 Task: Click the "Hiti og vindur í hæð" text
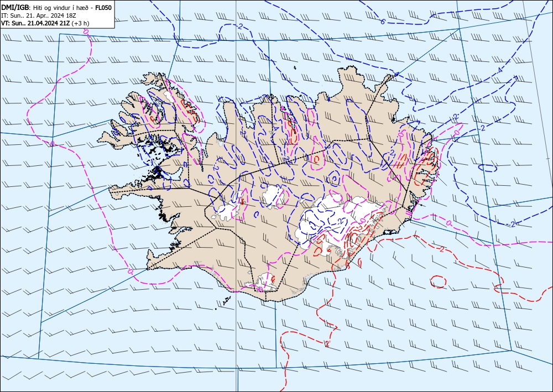pos(61,7)
